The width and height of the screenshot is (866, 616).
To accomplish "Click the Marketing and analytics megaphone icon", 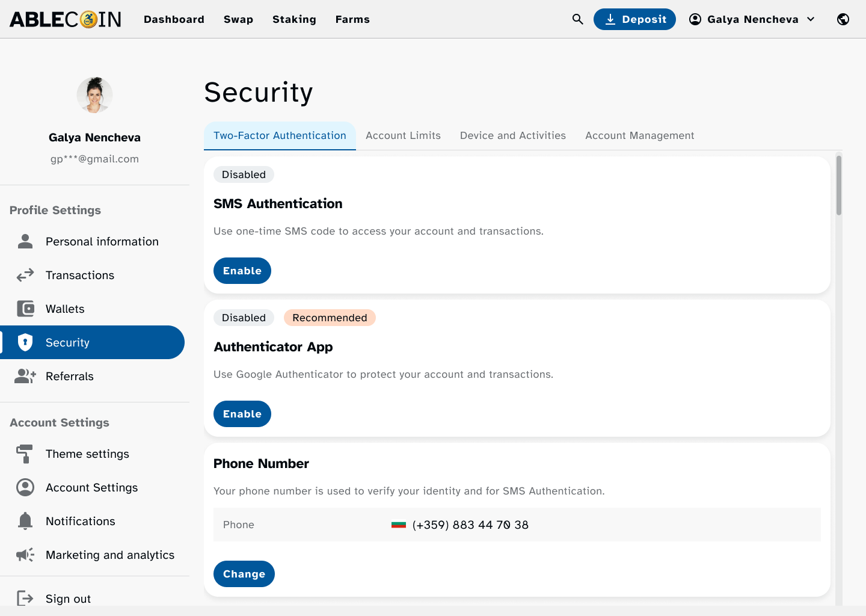I will (x=25, y=555).
